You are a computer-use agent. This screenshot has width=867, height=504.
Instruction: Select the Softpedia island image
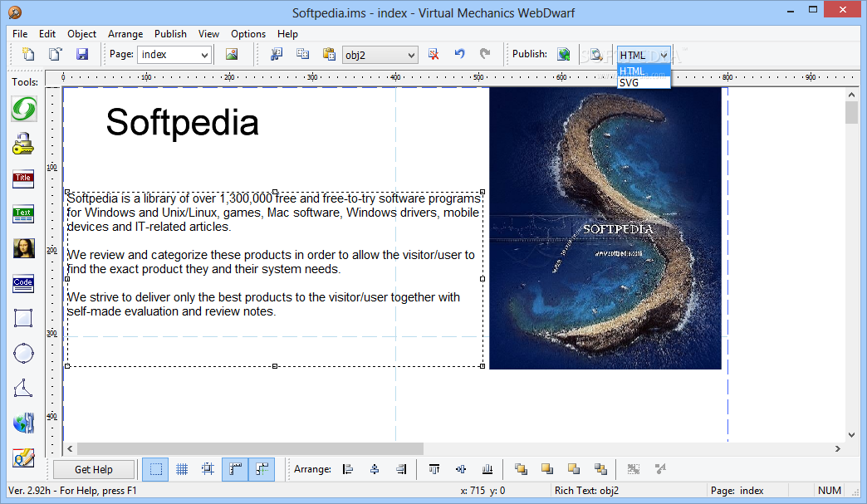click(605, 228)
